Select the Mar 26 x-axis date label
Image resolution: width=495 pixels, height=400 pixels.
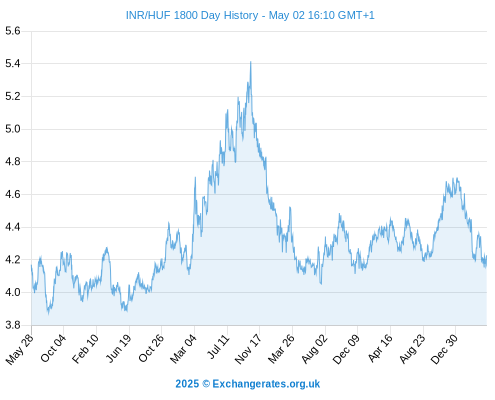281,349
